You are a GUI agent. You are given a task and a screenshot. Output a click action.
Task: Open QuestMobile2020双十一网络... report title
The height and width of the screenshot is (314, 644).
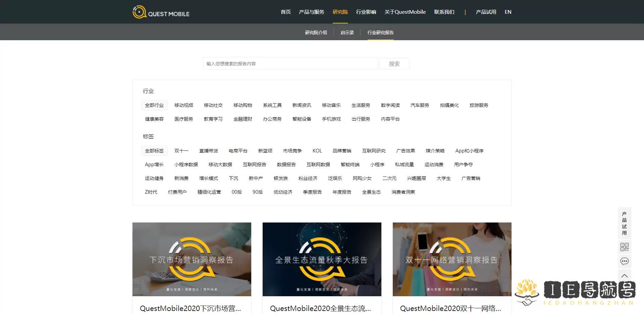click(x=451, y=308)
